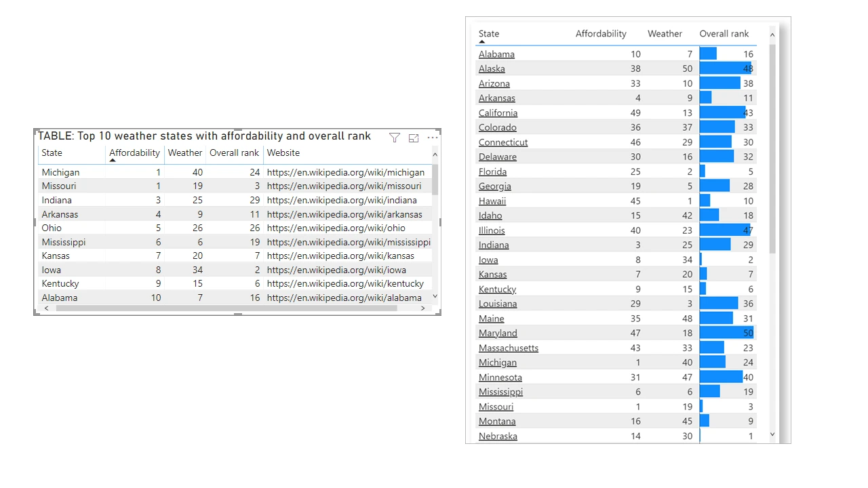Click the Alaska state link

point(492,69)
